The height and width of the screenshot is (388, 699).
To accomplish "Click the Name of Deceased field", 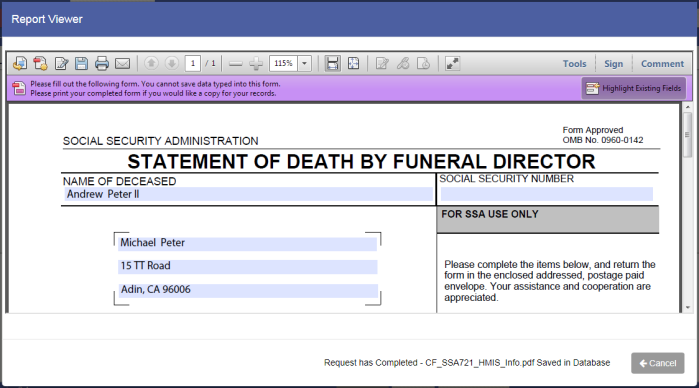I will click(249, 194).
